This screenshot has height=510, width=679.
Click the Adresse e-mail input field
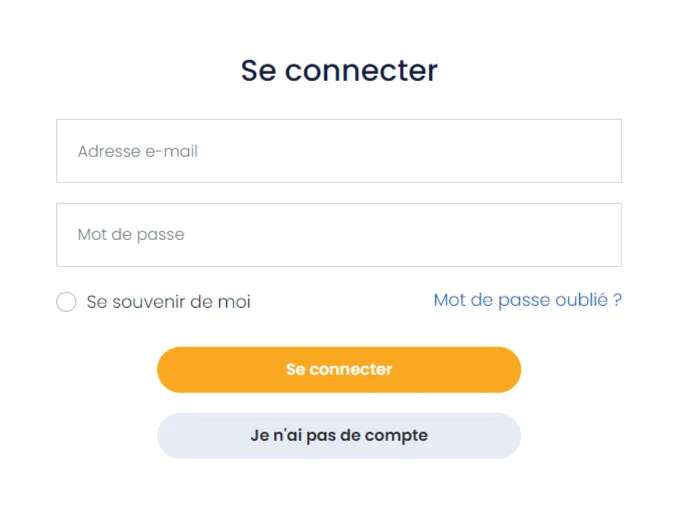339,151
